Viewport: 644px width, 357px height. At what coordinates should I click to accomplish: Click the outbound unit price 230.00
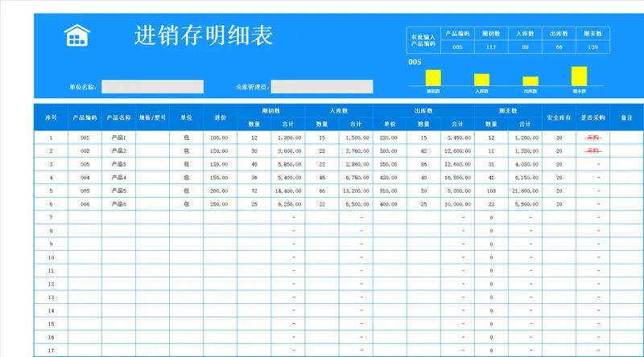point(390,137)
